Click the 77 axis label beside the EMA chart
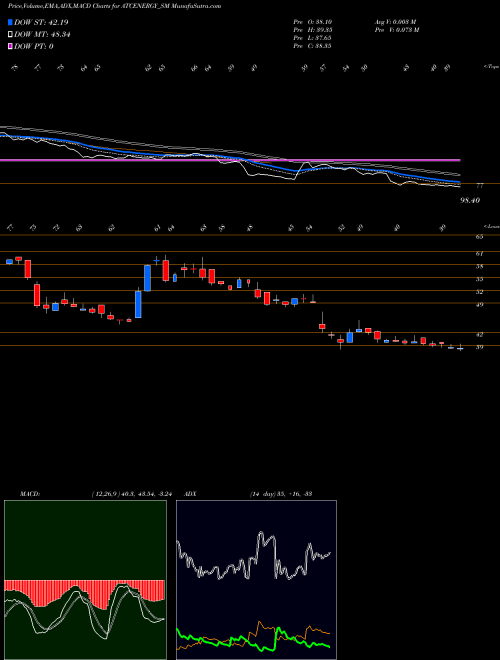Image resolution: width=500 pixels, height=660 pixels. tap(479, 185)
